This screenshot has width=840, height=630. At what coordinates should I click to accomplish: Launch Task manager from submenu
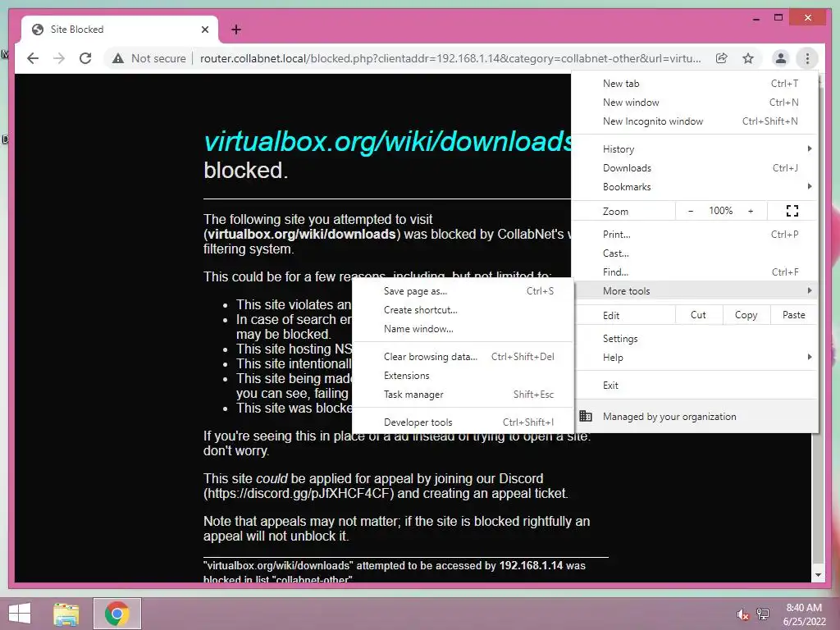pyautogui.click(x=463, y=395)
